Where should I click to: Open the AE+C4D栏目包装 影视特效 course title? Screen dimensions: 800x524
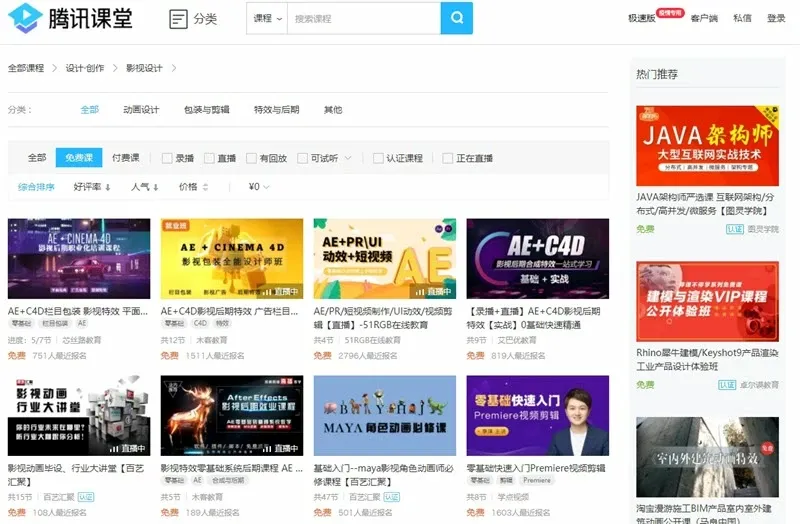78,311
